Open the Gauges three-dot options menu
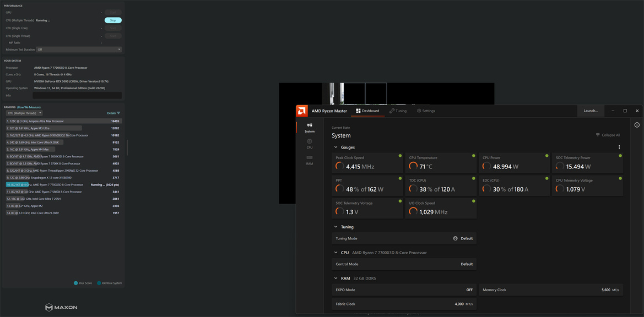The width and height of the screenshot is (644, 317). click(619, 147)
